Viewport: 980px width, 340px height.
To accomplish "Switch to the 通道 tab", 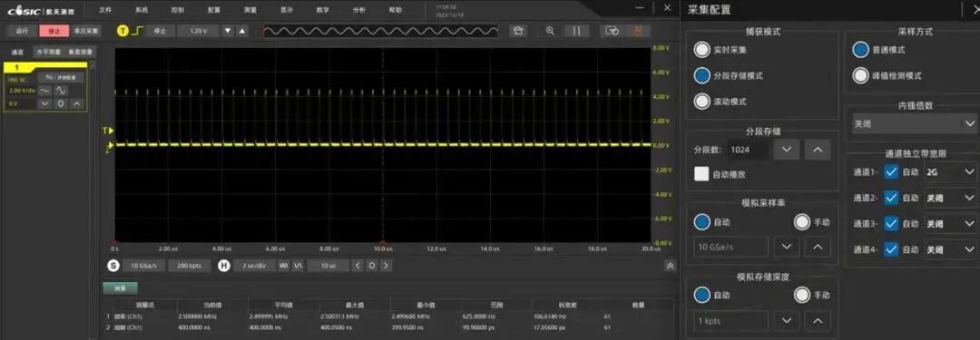I will pos(17,53).
